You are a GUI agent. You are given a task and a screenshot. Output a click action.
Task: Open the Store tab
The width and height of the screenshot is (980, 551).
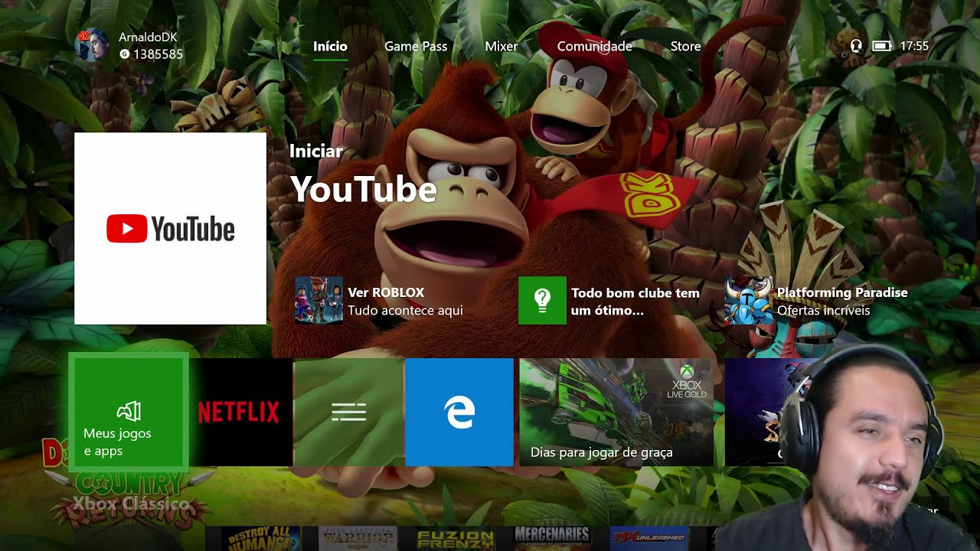(x=685, y=47)
